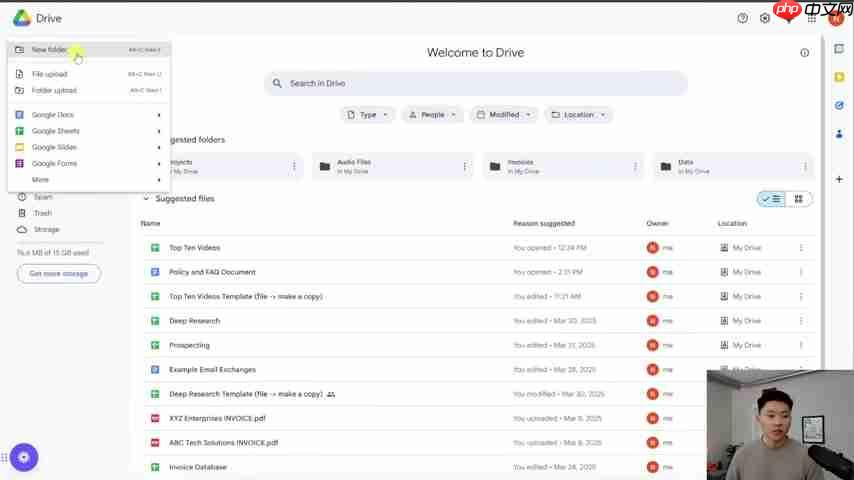Select Google Docs menu entry
Viewport: 854px width, 480px height.
tap(89, 115)
